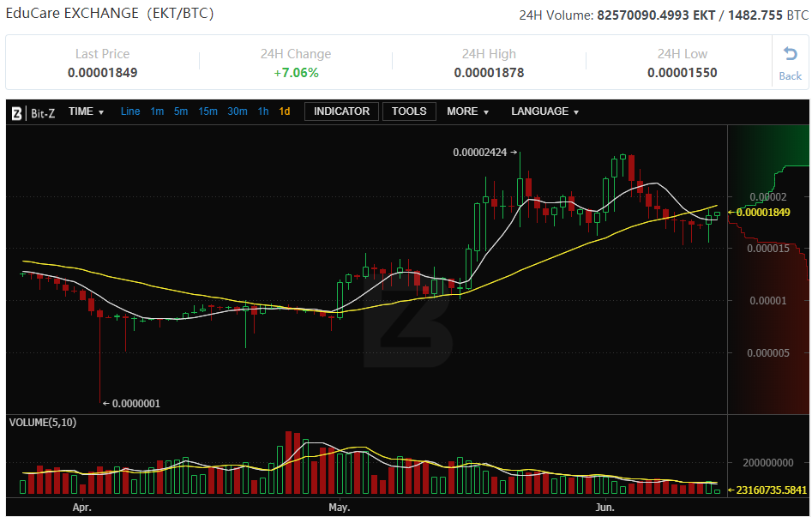Click the 0.0000001 low price annotation
Screen dimensions: 812x517
(135, 403)
